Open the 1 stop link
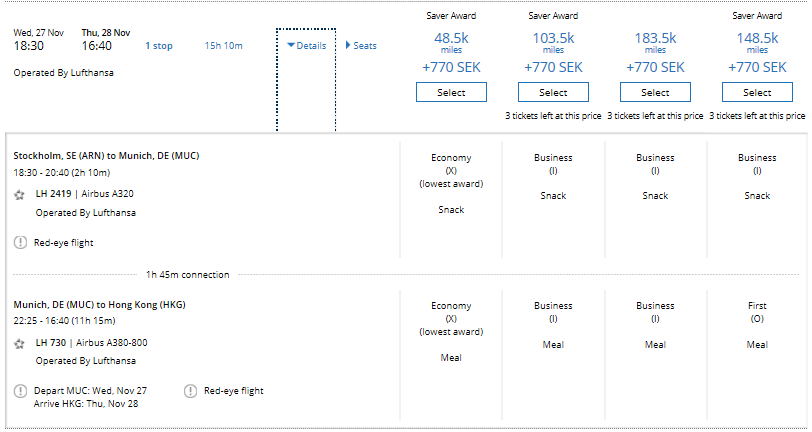 (x=159, y=46)
